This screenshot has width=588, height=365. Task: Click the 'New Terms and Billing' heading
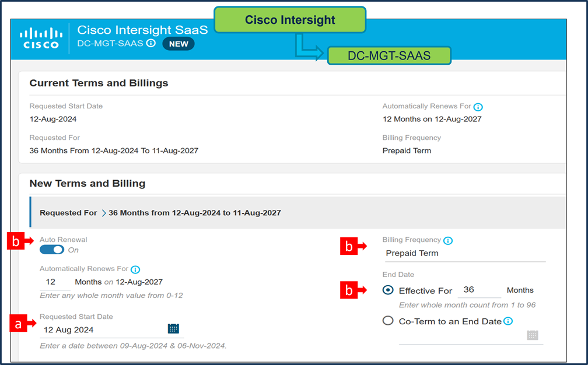[x=87, y=183]
